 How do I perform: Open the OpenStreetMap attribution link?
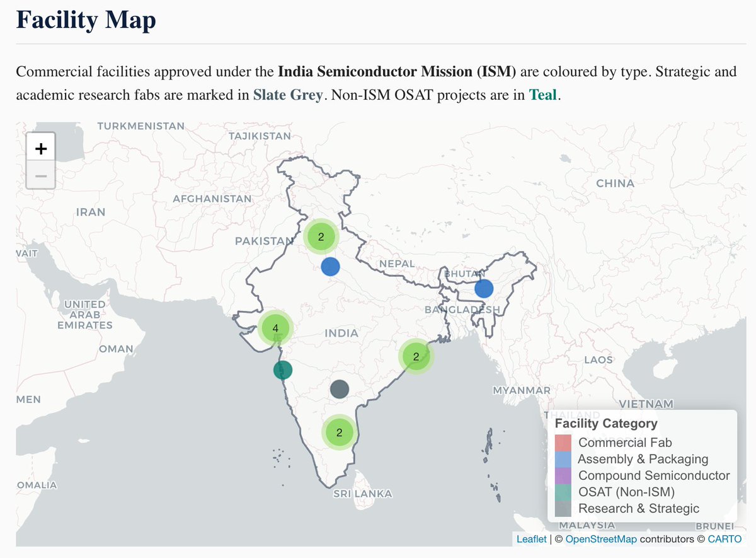(x=601, y=539)
